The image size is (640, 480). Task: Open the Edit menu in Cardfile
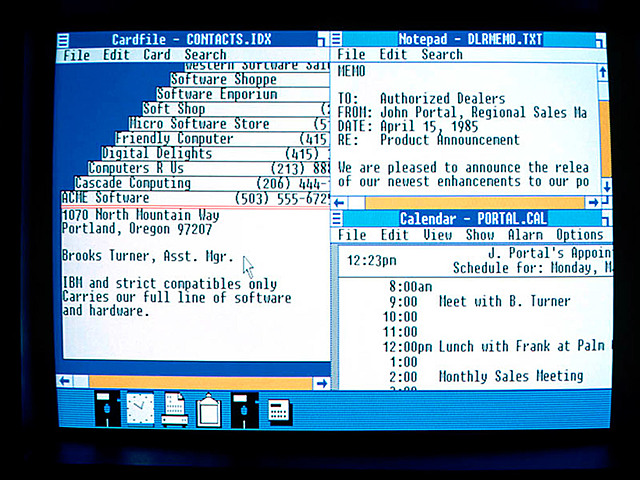point(116,55)
